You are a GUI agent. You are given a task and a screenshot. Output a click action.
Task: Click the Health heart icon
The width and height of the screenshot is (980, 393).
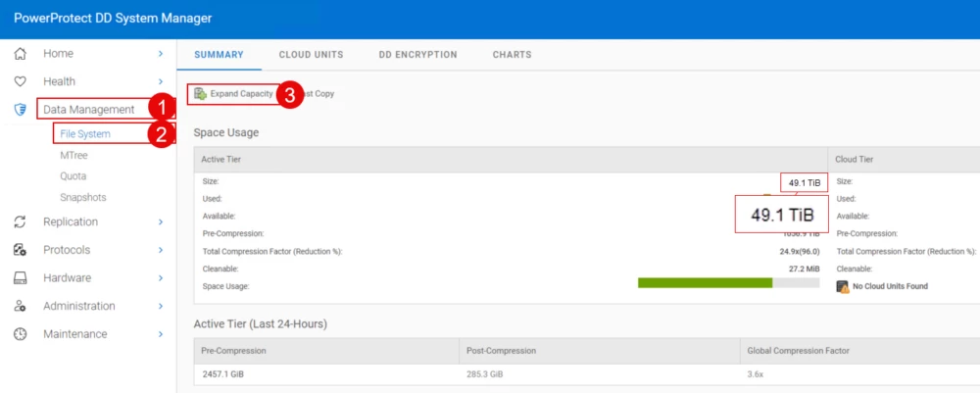[x=20, y=81]
